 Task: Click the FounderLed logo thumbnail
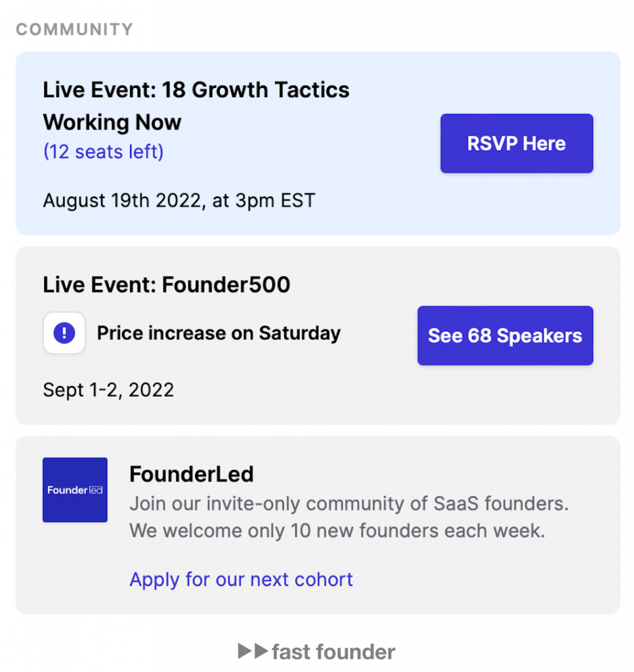75,490
